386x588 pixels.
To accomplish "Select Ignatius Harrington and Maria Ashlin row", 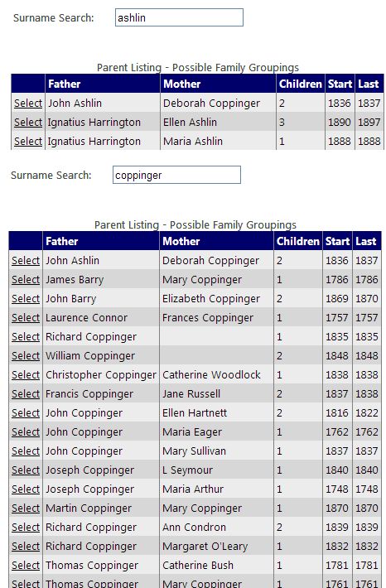I will point(28,142).
